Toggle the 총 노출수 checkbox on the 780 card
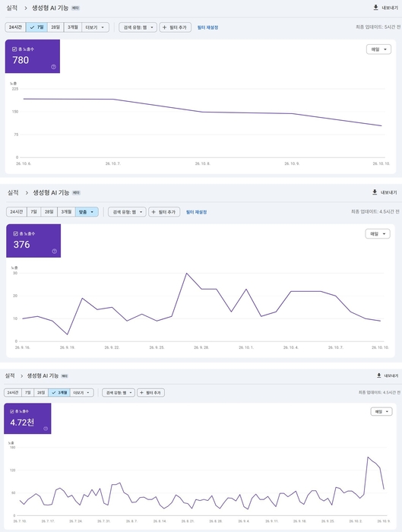The width and height of the screenshot is (402, 532). [14, 49]
